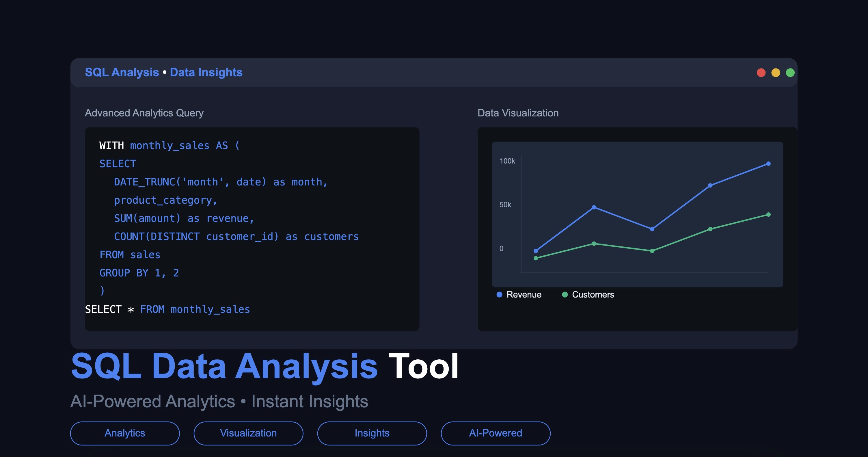868x457 pixels.
Task: Click the Analytics pill button
Action: 125,433
